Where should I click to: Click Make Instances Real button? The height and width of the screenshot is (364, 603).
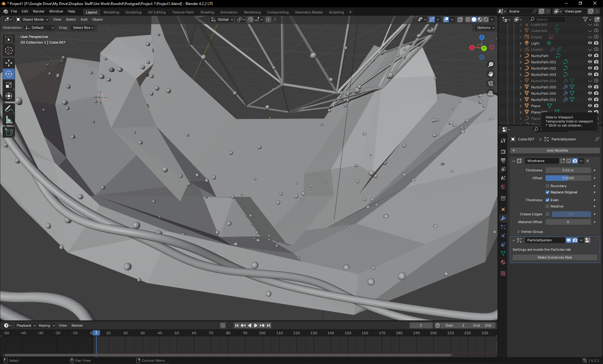[555, 257]
